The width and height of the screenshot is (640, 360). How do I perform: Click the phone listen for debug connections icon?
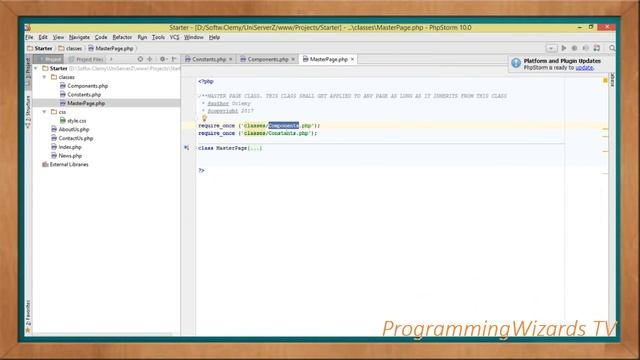click(x=586, y=48)
